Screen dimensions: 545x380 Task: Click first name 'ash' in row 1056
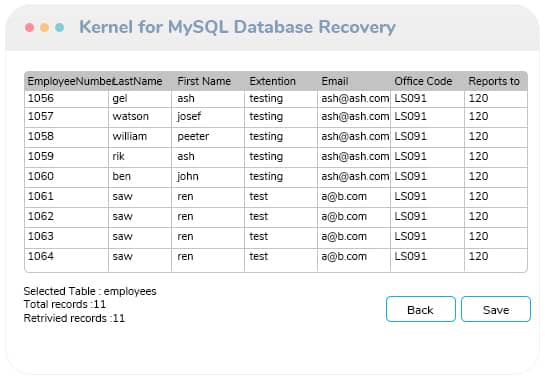click(x=208, y=99)
